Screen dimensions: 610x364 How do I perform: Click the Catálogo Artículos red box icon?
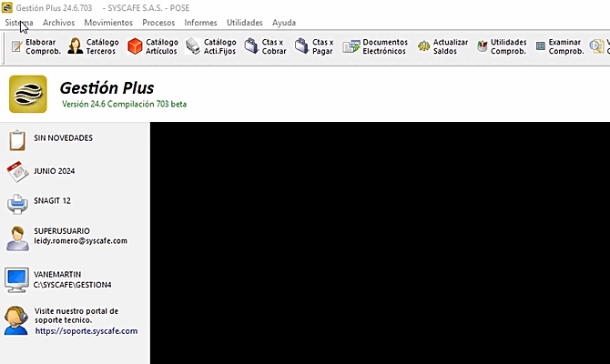click(x=135, y=46)
